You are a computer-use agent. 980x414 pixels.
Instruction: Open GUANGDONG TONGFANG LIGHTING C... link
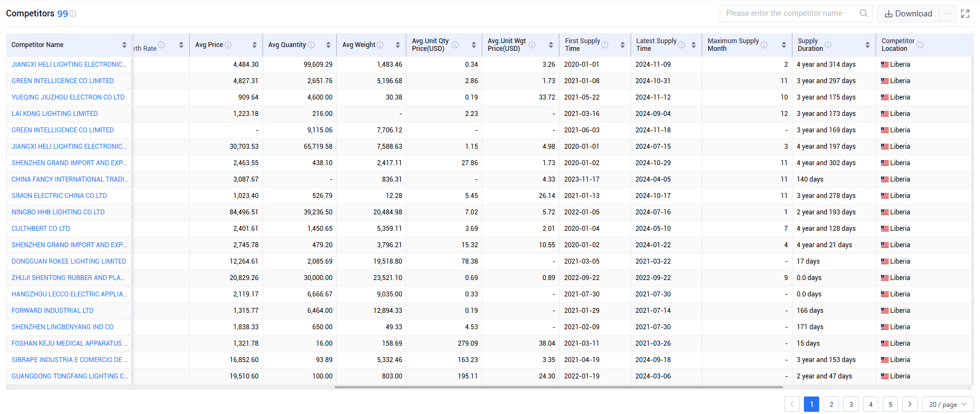(70, 376)
